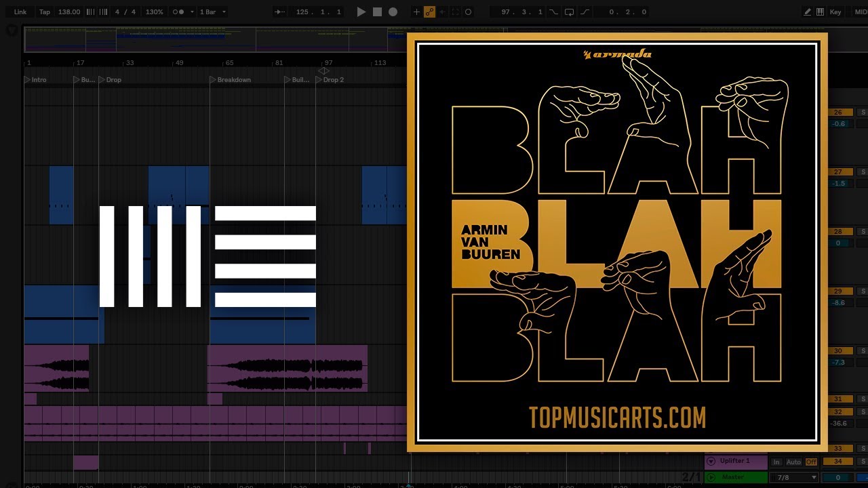Screen dimensions: 868x488
Task: Select the blue MIDI clip under Intro
Action: coord(64,314)
